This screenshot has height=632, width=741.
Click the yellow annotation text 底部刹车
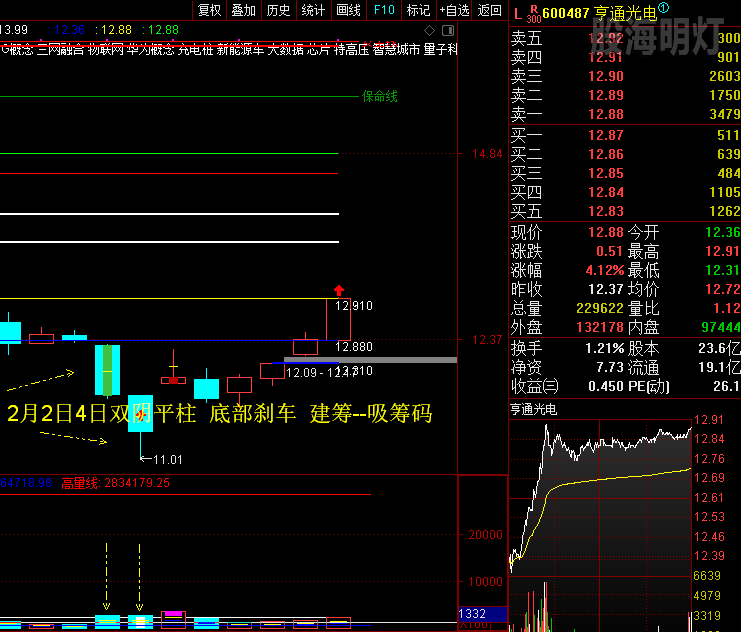pyautogui.click(x=252, y=413)
